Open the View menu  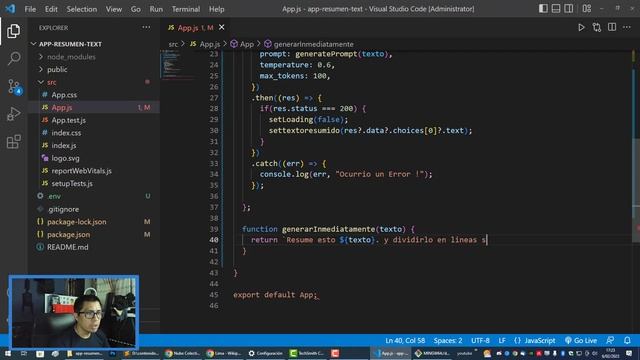(x=113, y=9)
